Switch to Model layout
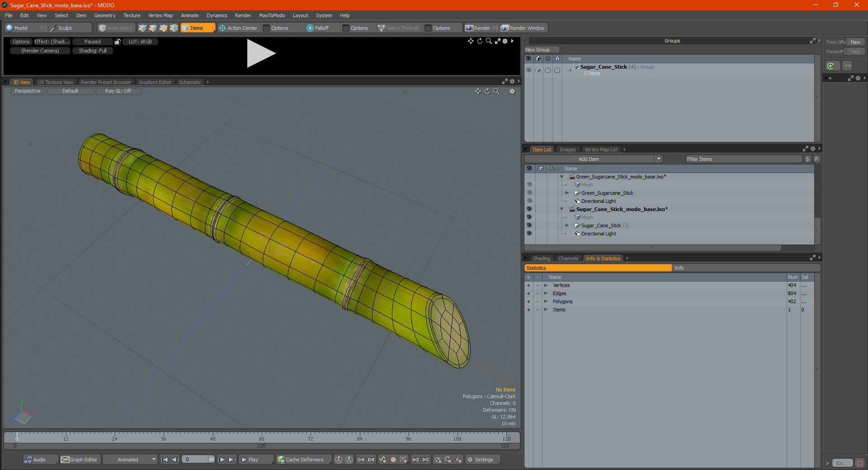This screenshot has width=868, height=470. tap(26, 28)
